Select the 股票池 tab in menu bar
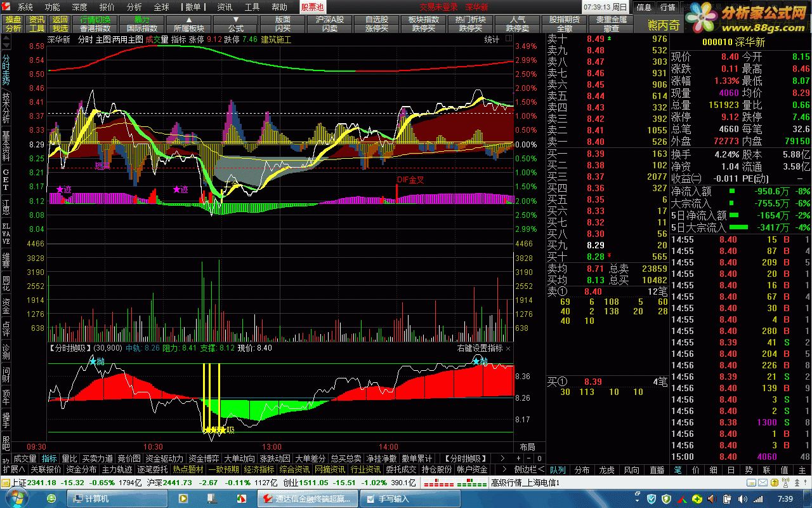 pyautogui.click(x=312, y=7)
